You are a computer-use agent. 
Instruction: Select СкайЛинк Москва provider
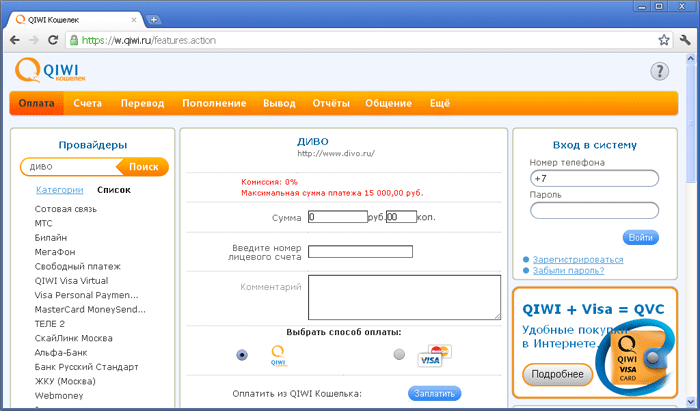coord(74,338)
